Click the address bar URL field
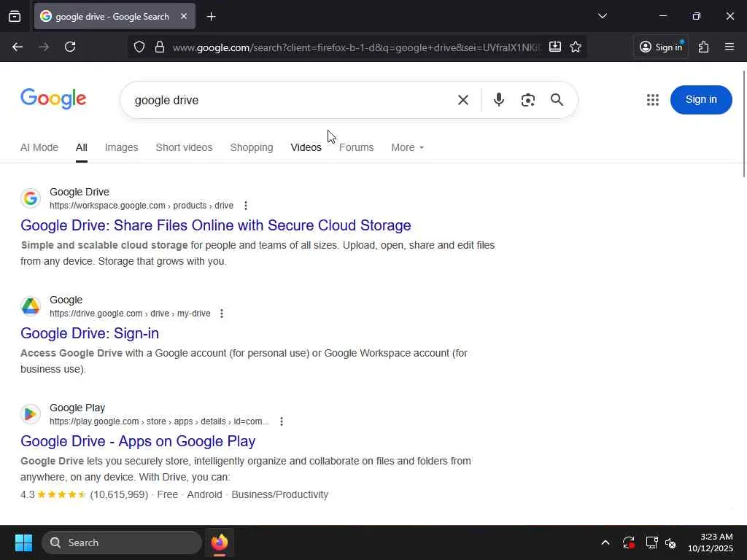Viewport: 747px width, 560px height. pos(356,47)
